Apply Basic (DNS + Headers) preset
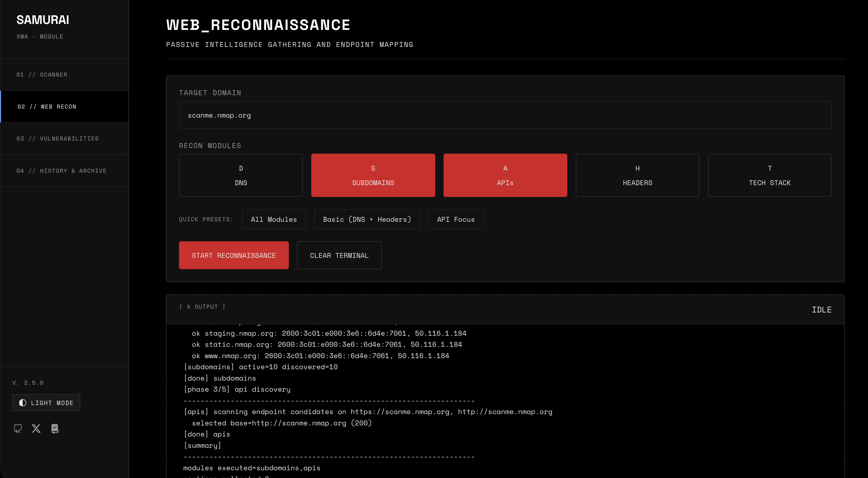 point(367,219)
